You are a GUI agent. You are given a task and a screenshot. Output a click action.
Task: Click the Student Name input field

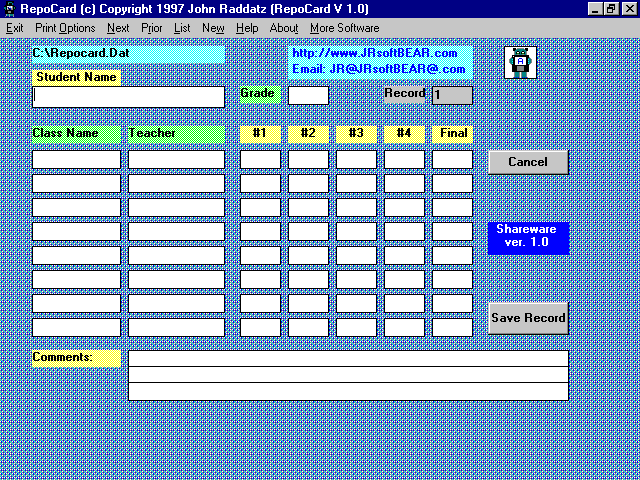pos(128,97)
